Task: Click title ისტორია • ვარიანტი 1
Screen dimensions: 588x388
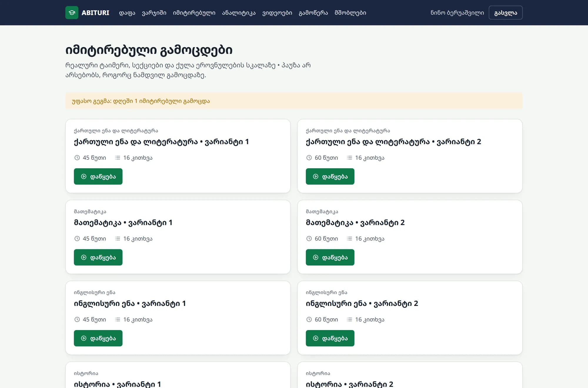Action: [117, 384]
